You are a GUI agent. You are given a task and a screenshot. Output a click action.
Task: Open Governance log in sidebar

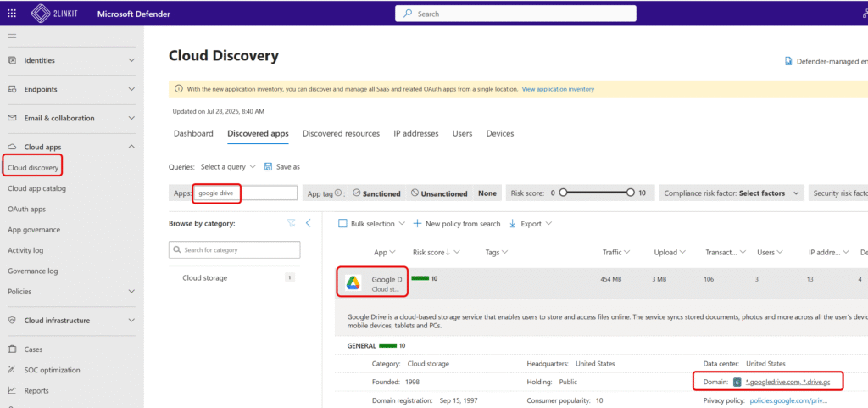tap(33, 271)
